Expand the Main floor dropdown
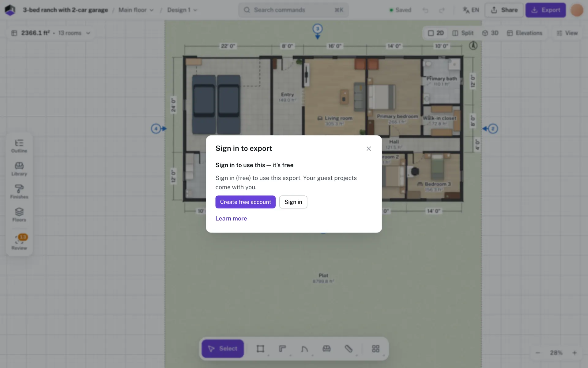 pos(136,10)
